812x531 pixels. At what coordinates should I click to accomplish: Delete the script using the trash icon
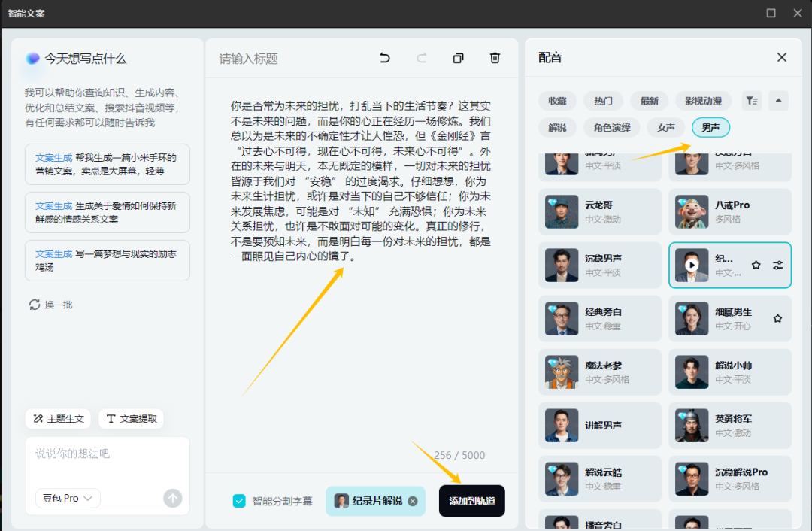point(495,58)
